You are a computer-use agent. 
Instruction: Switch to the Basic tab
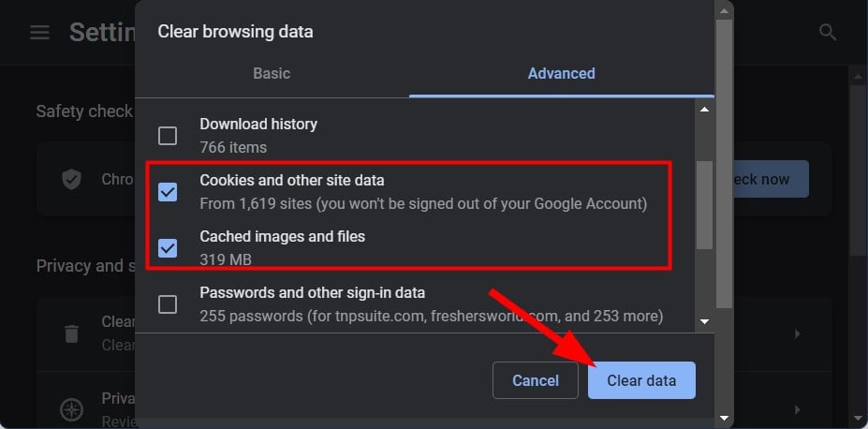point(272,74)
